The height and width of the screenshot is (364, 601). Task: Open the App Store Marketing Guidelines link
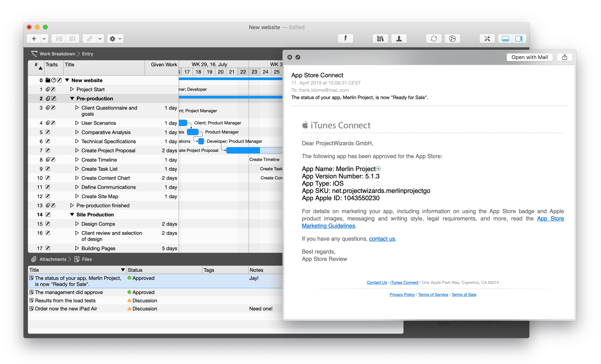(329, 226)
